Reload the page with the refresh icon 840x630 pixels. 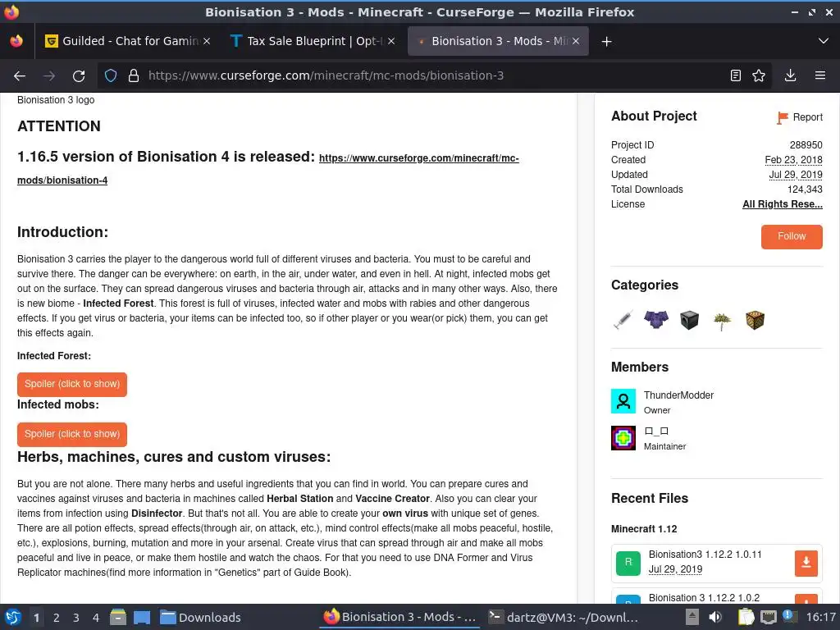79,76
